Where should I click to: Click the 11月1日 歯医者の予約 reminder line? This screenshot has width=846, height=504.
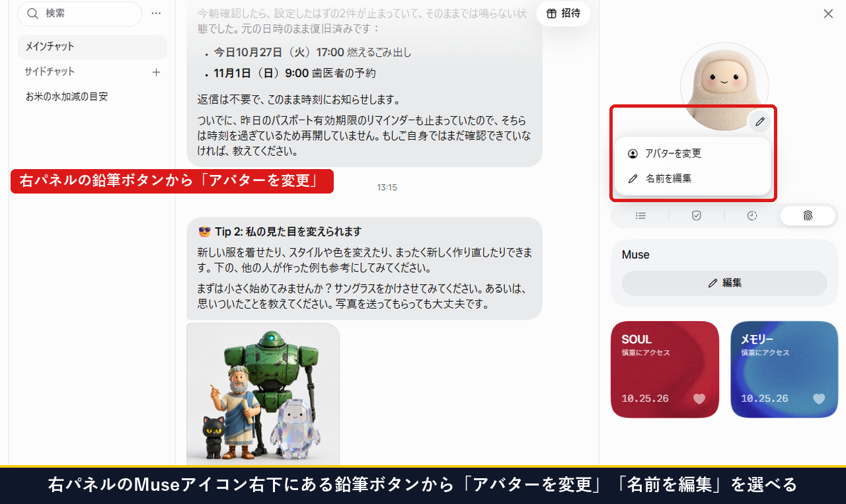[x=294, y=73]
